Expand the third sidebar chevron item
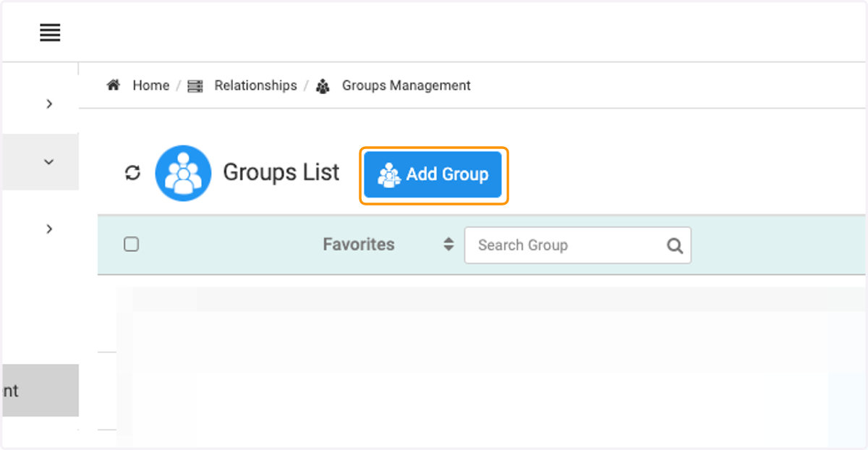Image resolution: width=868 pixels, height=450 pixels. [x=49, y=229]
